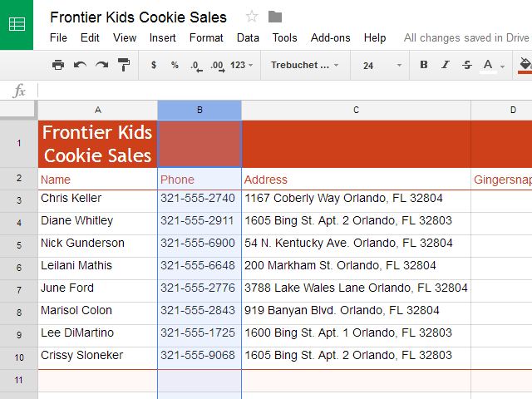Apply percent format

(175, 65)
